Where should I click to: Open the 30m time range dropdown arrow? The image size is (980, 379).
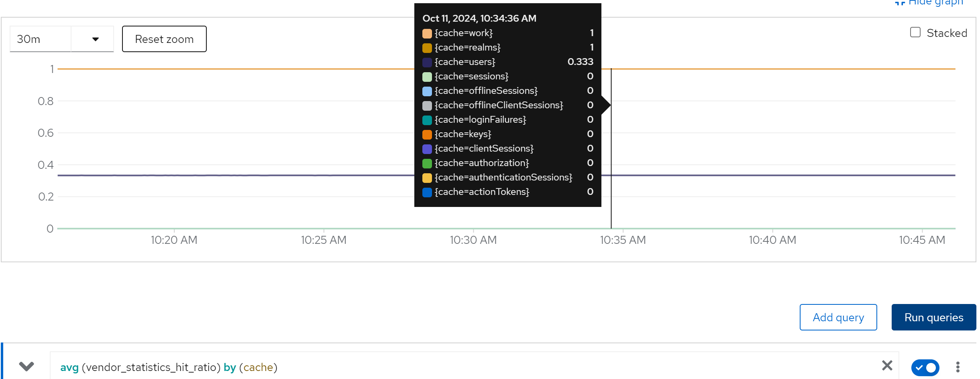[x=95, y=39]
